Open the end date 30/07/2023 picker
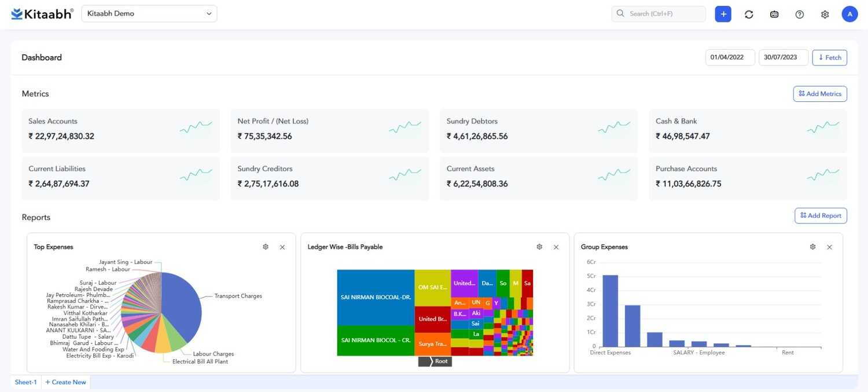Screen dimensions: 868x392 click(783, 57)
